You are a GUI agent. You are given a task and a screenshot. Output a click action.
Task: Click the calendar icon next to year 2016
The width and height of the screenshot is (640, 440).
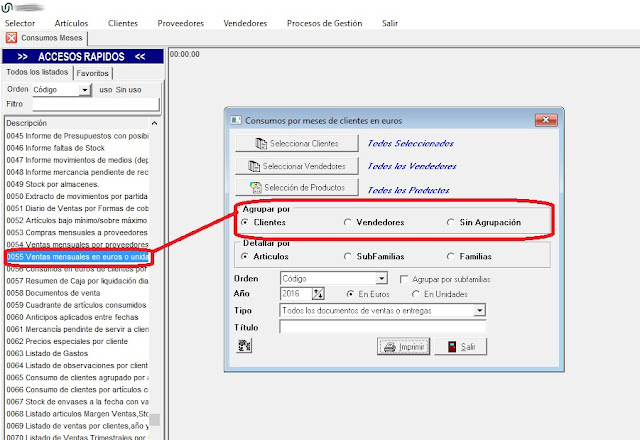click(319, 294)
